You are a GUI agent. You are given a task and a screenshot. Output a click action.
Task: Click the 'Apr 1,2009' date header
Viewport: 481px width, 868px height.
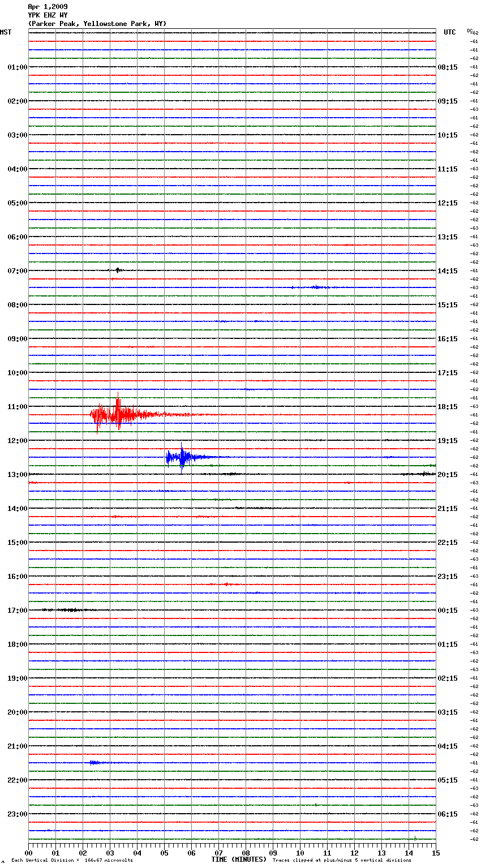point(48,7)
